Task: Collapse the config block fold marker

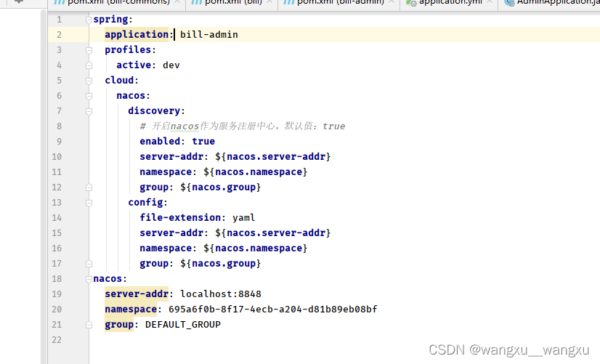Action: coord(89,203)
